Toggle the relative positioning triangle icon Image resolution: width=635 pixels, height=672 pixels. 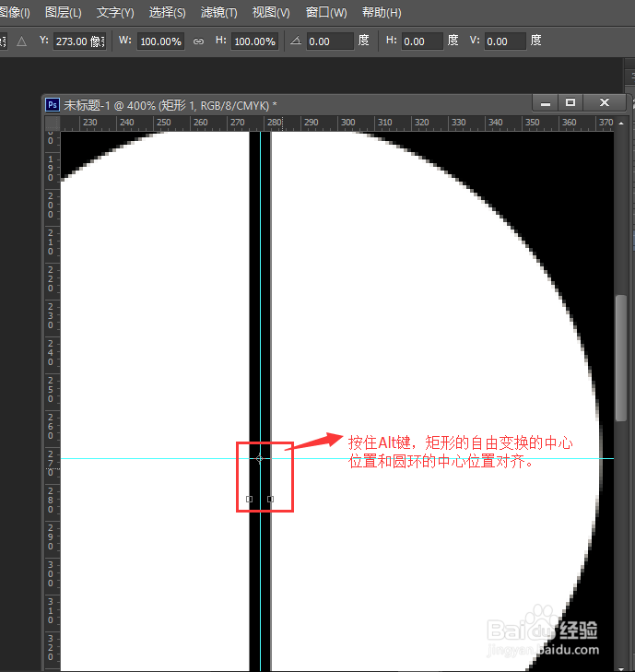pyautogui.click(x=21, y=41)
